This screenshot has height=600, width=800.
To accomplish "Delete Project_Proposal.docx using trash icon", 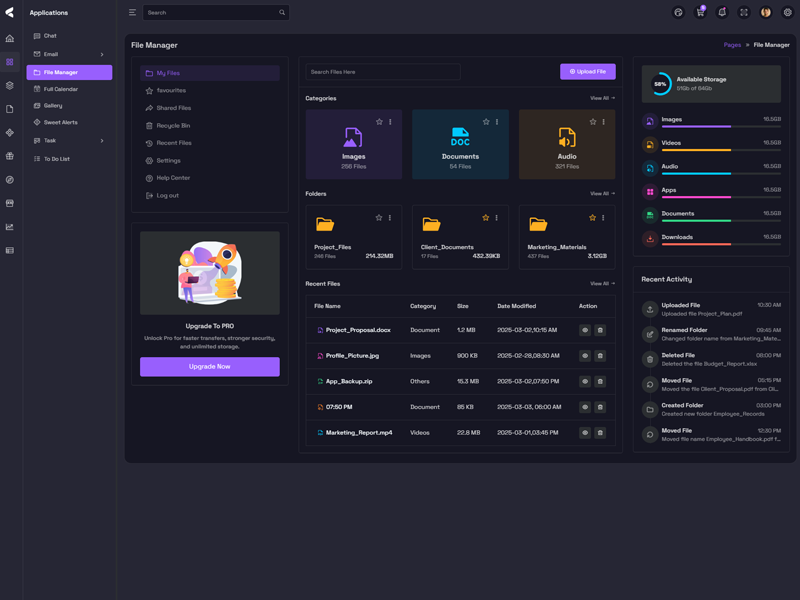I will [600, 330].
